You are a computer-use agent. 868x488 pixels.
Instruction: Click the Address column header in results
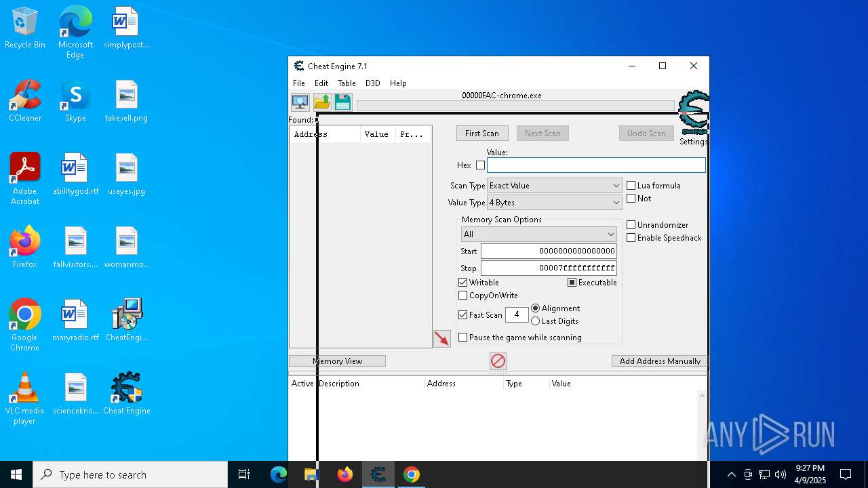[325, 134]
